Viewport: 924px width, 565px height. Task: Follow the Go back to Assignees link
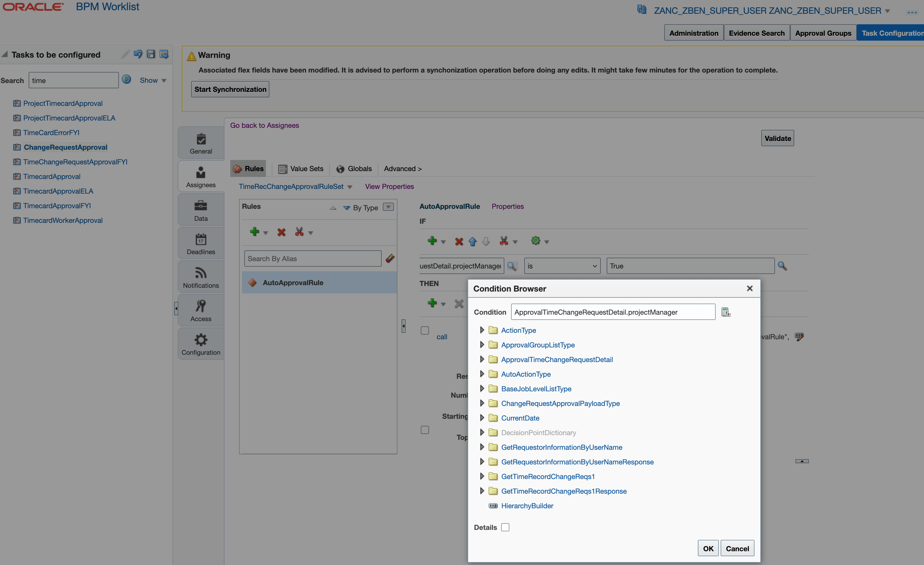[264, 125]
